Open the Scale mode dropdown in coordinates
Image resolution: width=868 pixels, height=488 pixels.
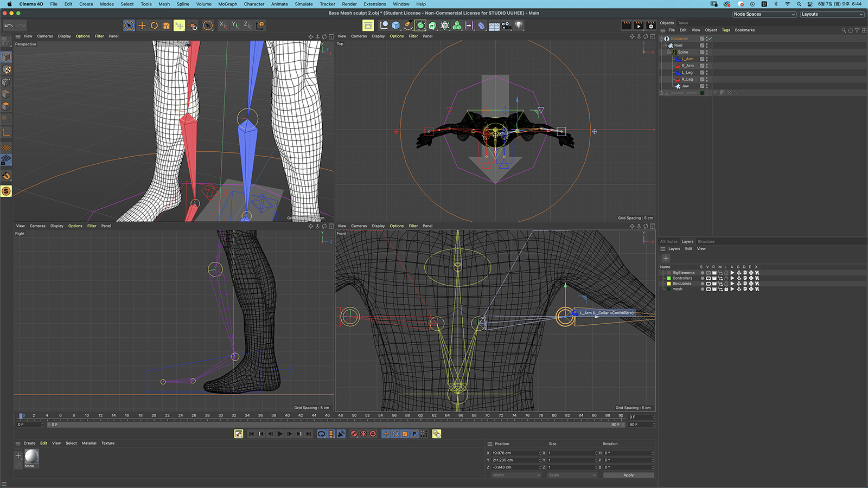(572, 475)
